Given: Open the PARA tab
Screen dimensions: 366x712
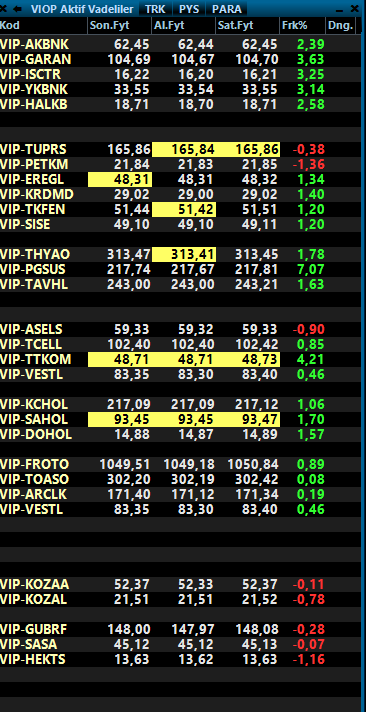Looking at the screenshot, I should tap(227, 9).
